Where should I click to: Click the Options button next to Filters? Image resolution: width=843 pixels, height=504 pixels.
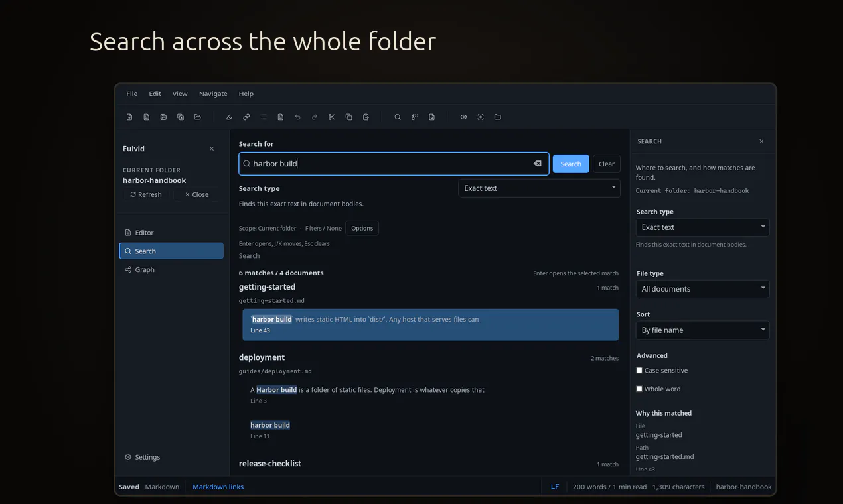tap(362, 228)
